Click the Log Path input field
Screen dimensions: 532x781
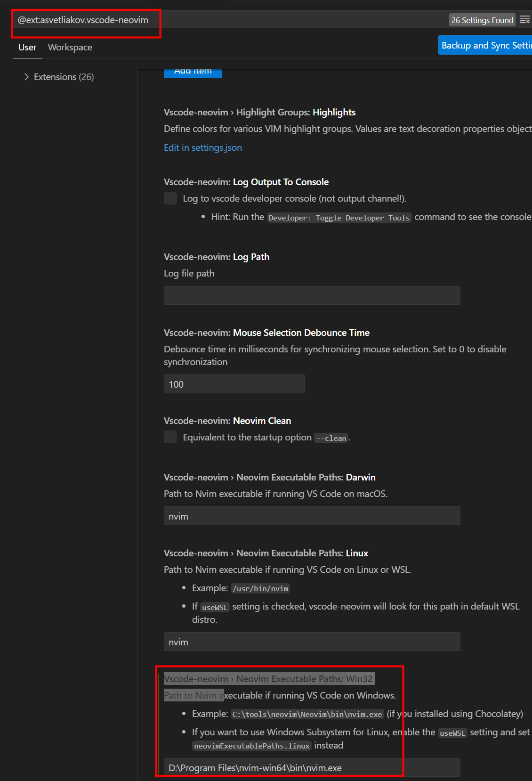tap(312, 295)
